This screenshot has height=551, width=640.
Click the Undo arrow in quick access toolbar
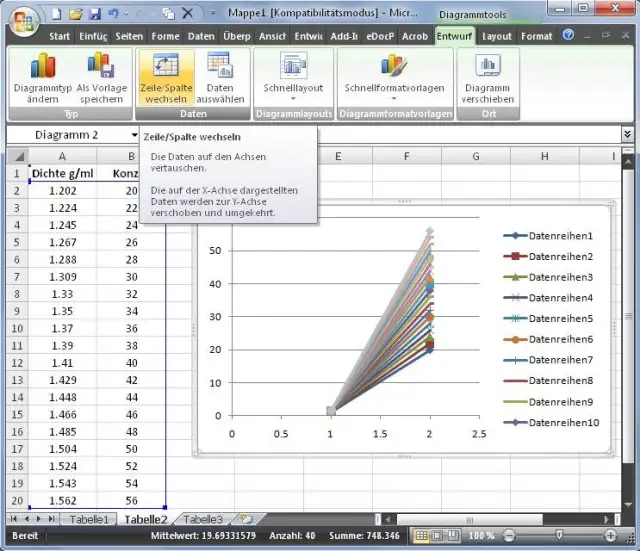coord(112,15)
